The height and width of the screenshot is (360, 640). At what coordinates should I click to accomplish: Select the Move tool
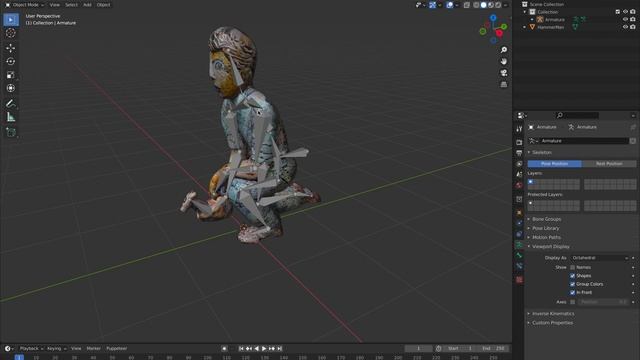tap(11, 48)
